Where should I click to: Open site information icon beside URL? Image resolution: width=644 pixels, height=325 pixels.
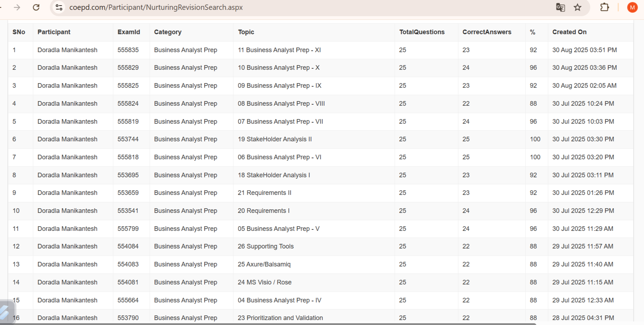(x=59, y=7)
